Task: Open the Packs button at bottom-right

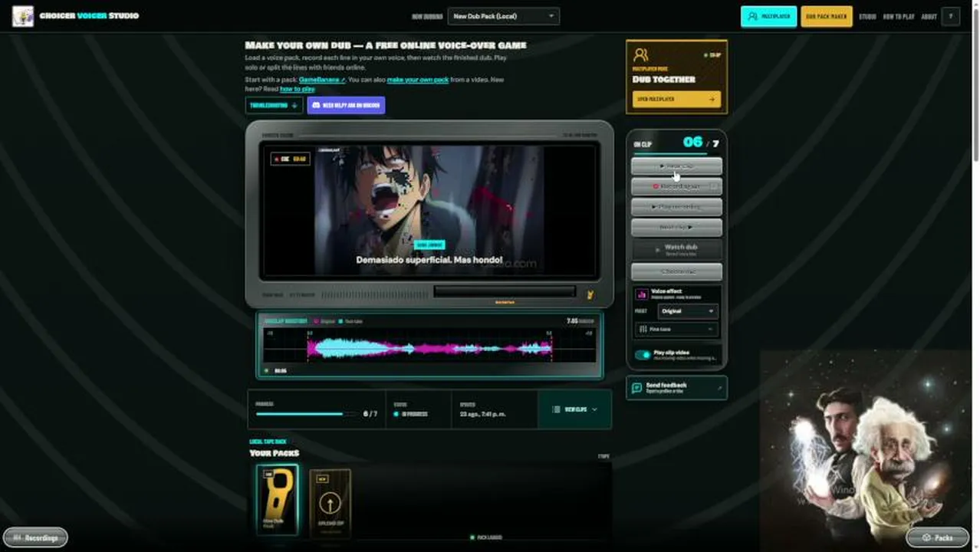Action: pos(937,537)
